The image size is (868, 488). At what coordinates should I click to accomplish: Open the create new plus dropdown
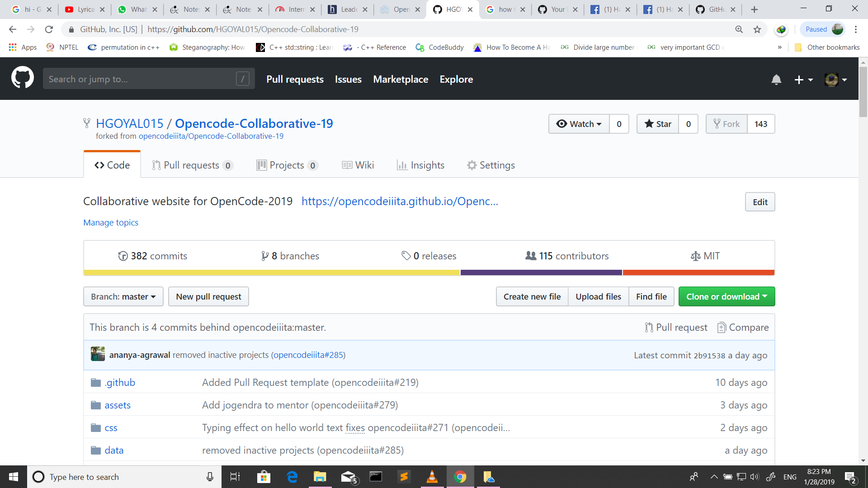coord(803,80)
